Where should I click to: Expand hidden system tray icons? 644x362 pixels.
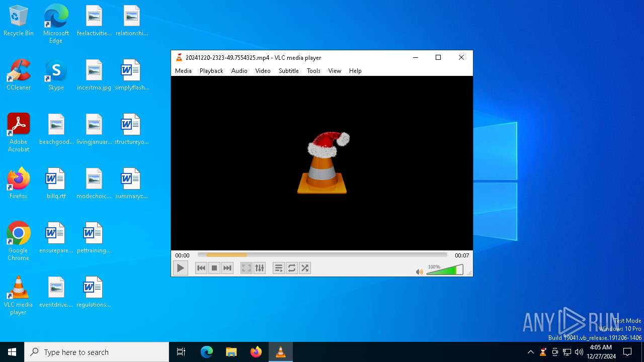(x=530, y=352)
